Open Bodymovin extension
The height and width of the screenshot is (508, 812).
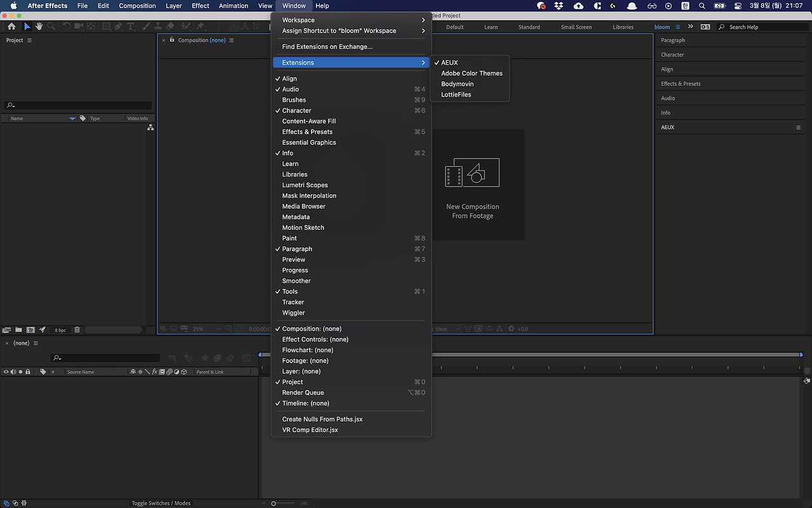click(x=469, y=84)
